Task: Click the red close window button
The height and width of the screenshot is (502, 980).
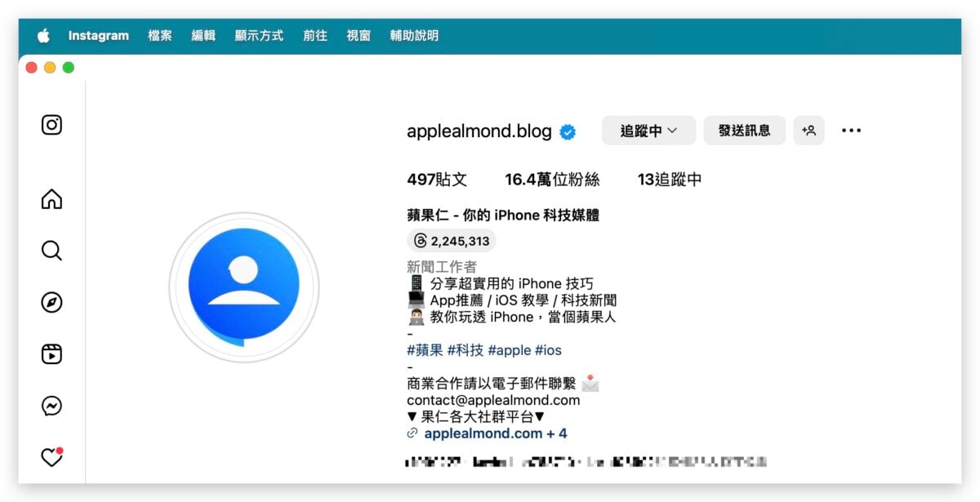Action: (x=32, y=68)
